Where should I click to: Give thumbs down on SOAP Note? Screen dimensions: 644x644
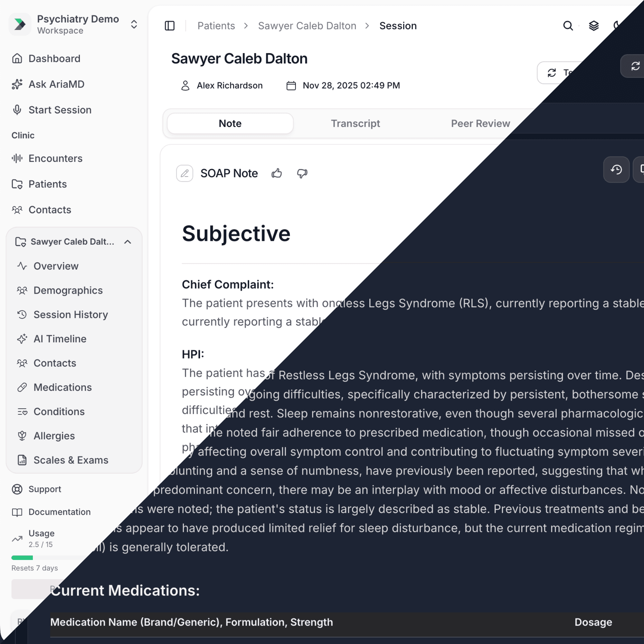302,173
